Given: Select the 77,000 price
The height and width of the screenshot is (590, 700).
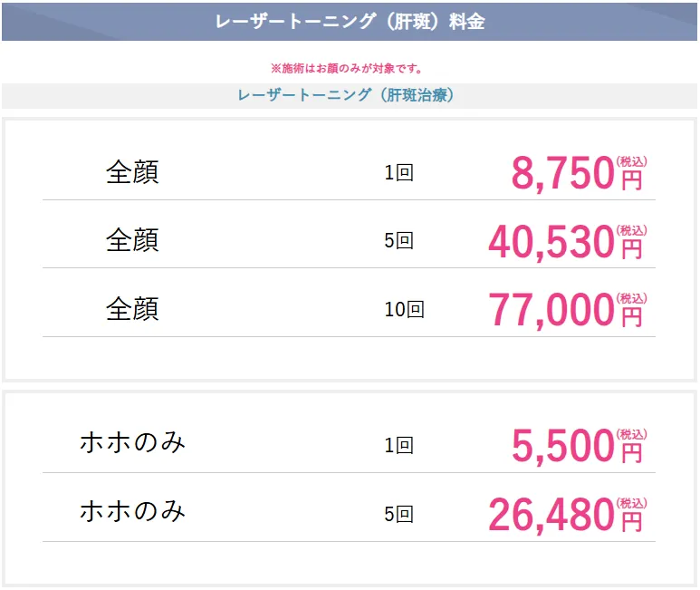Looking at the screenshot, I should click(x=551, y=311).
